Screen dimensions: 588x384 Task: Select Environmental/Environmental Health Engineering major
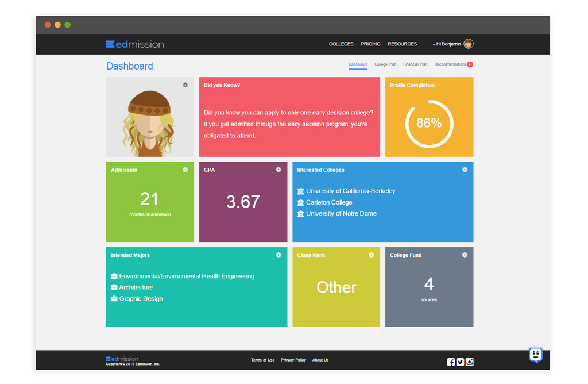(x=187, y=277)
